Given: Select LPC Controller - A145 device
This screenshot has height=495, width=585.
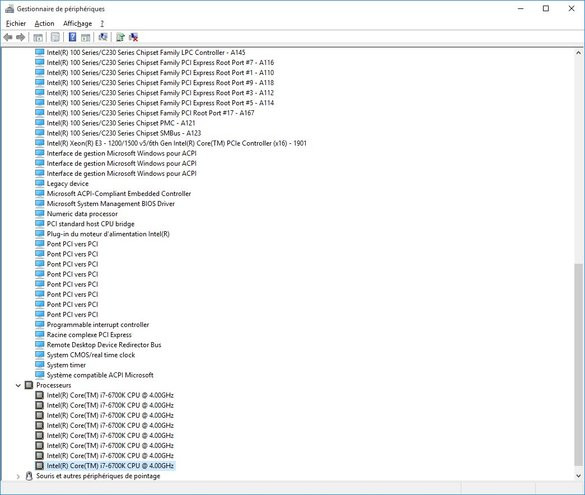Looking at the screenshot, I should (x=146, y=53).
